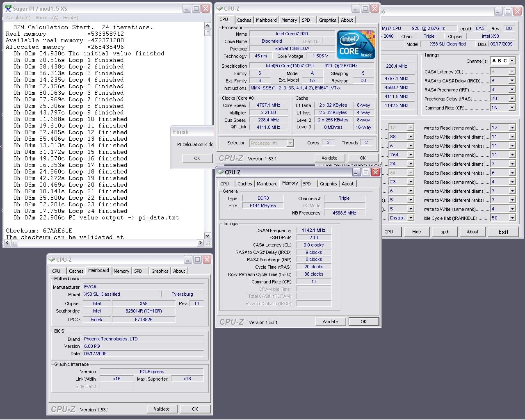
Task: Click the Super PI vertical scrollbar up arrow
Action: tap(208, 26)
